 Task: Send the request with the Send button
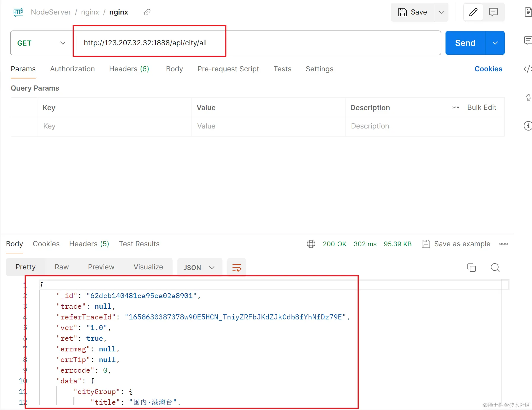click(x=465, y=43)
